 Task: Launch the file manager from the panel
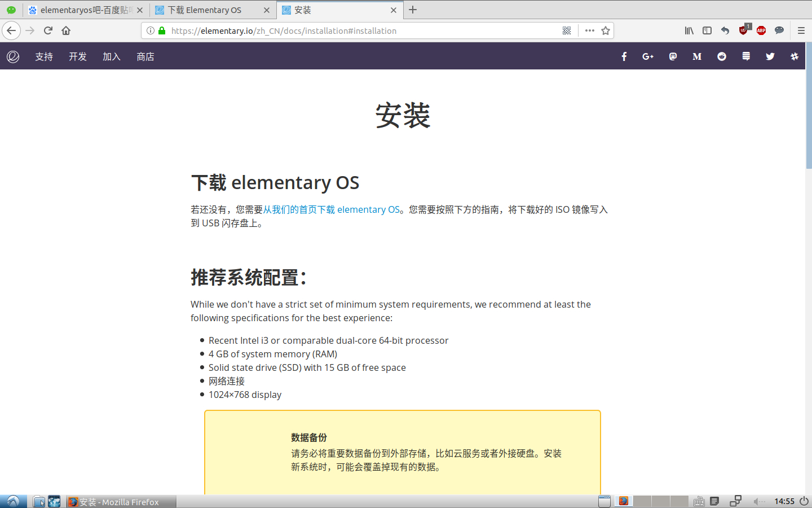[39, 501]
